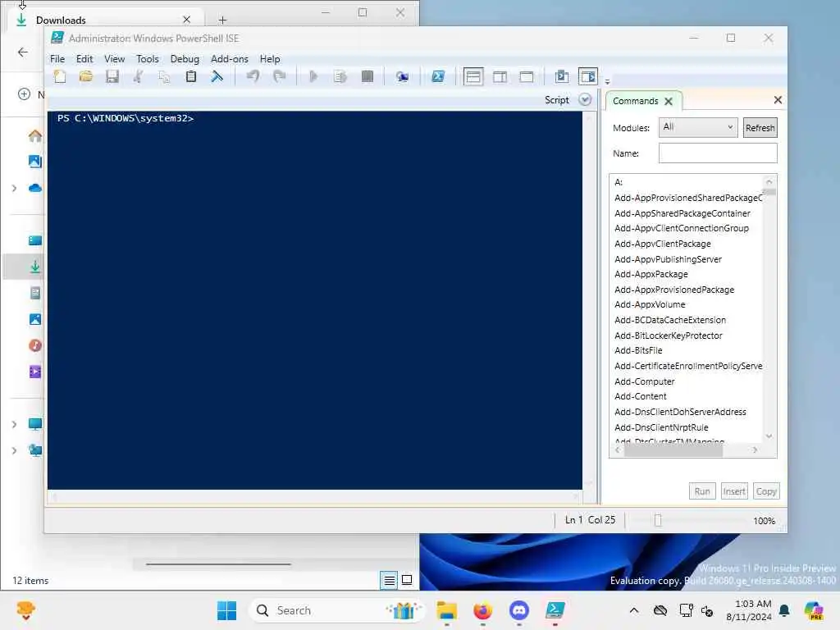Toggle Show Command Add-on icon
840x630 pixels.
[588, 76]
